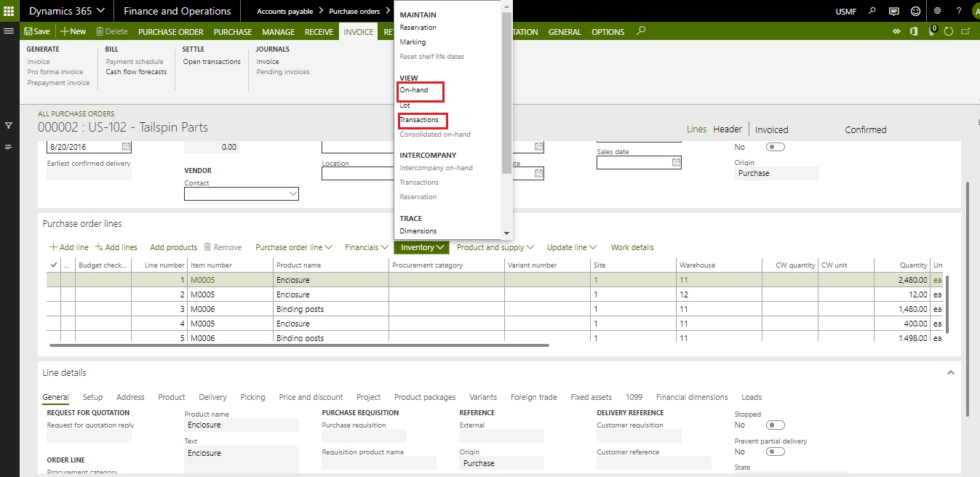Collapse the Inventory dropdown
This screenshot has height=477, width=980.
pos(422,247)
